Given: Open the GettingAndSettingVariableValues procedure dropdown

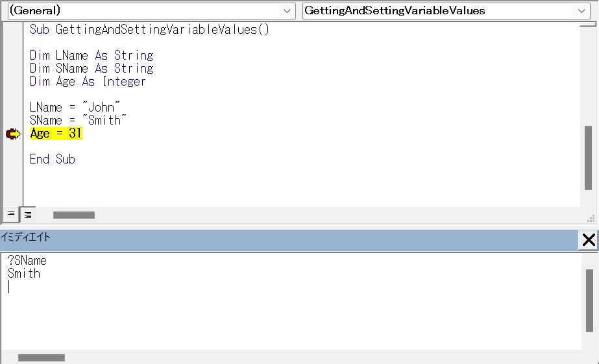Looking at the screenshot, I should coord(446,10).
